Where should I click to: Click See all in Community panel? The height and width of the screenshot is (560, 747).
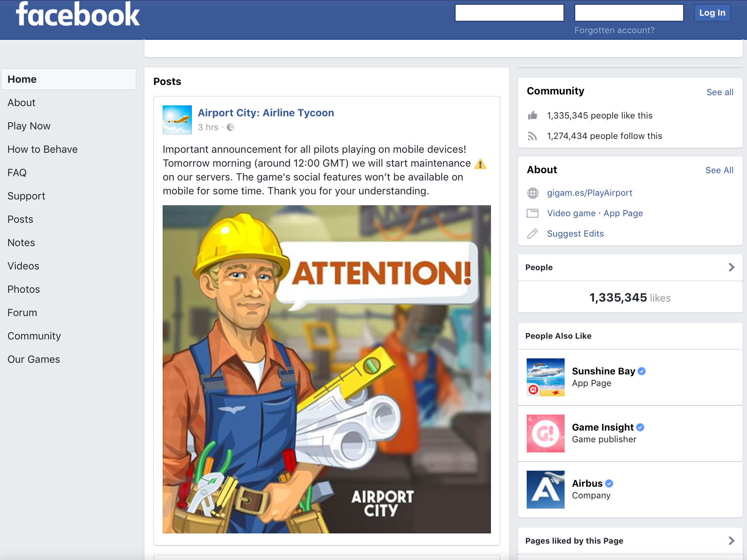tap(720, 92)
